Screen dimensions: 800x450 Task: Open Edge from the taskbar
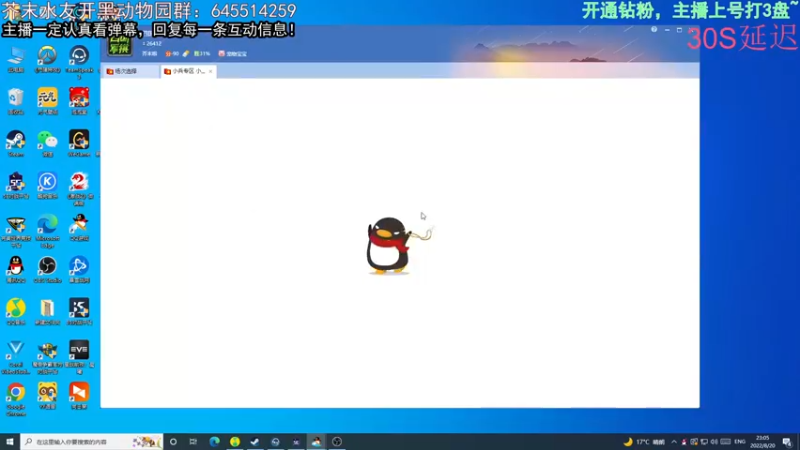click(x=214, y=441)
